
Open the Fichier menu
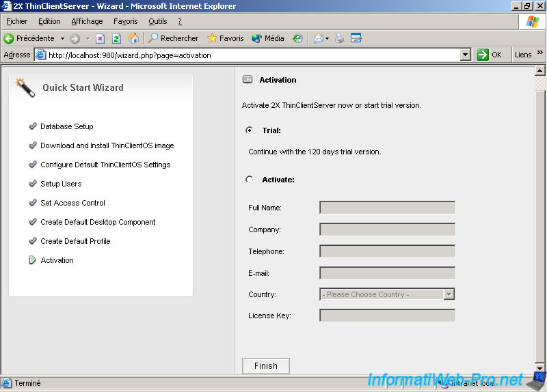click(16, 21)
